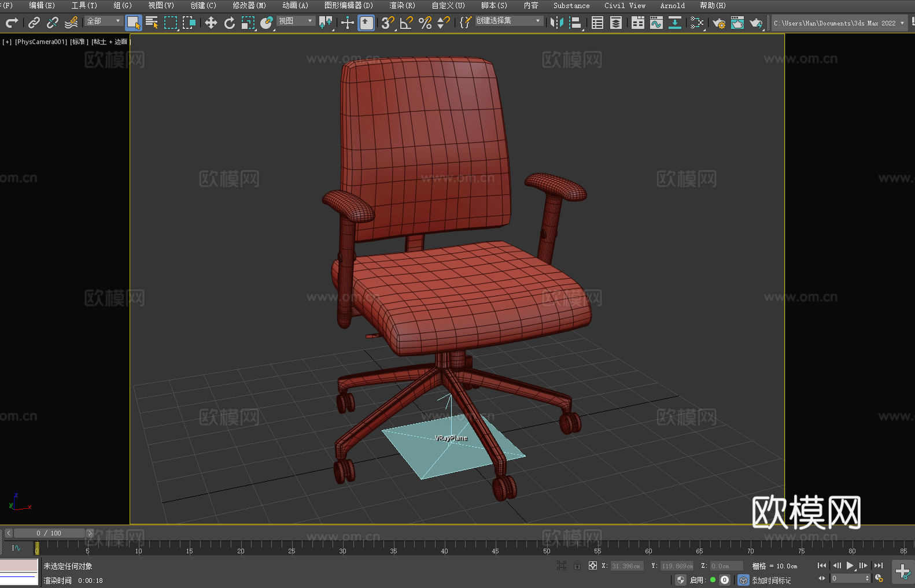Click the Mirror tool icon
This screenshot has width=915, height=588.
click(x=557, y=23)
